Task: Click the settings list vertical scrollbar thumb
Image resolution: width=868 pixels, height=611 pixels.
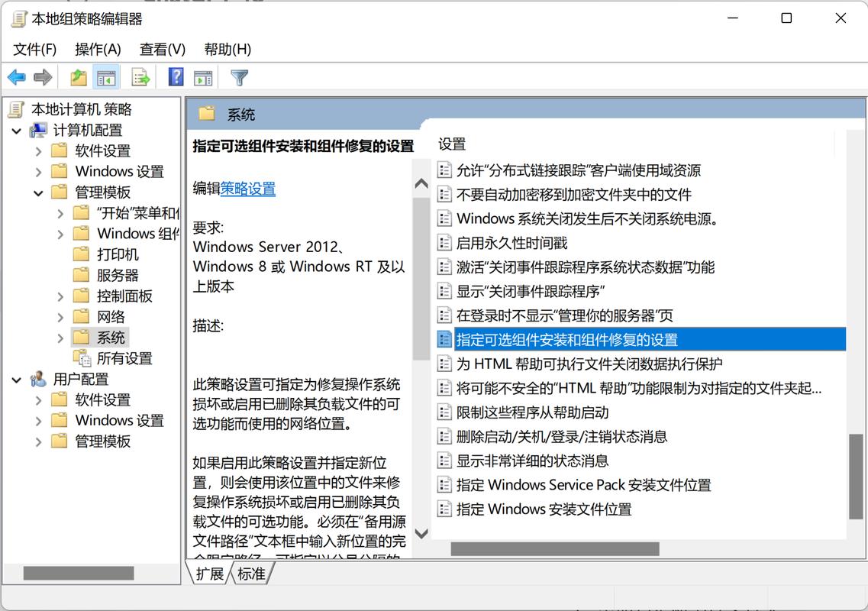Action: pos(856,477)
